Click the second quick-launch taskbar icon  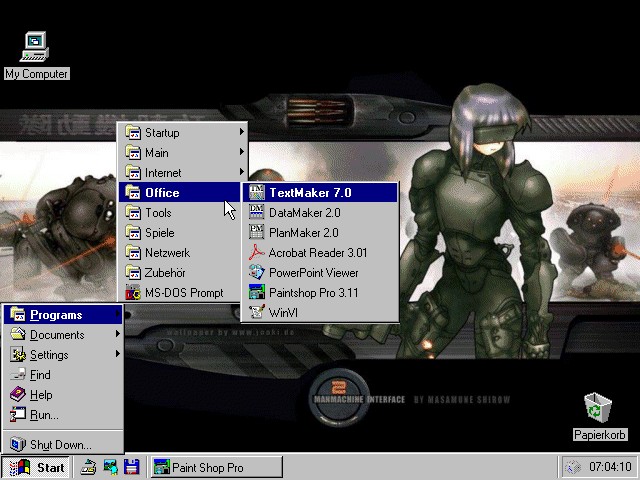110,467
